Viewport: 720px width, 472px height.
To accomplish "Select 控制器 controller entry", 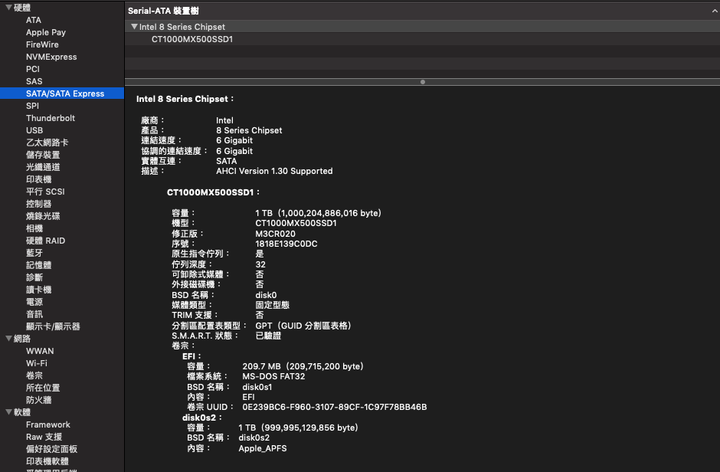I will tap(39, 204).
